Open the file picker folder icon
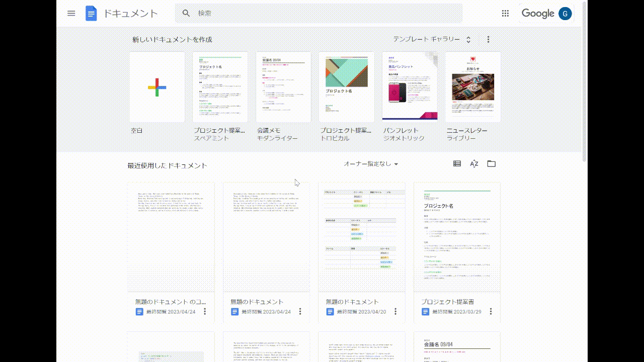The width and height of the screenshot is (644, 362). (x=492, y=163)
